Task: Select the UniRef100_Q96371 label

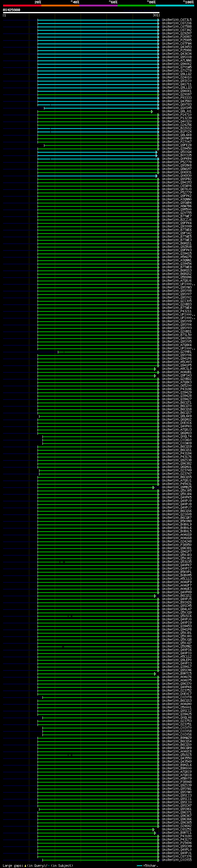Action: click(177, 812)
